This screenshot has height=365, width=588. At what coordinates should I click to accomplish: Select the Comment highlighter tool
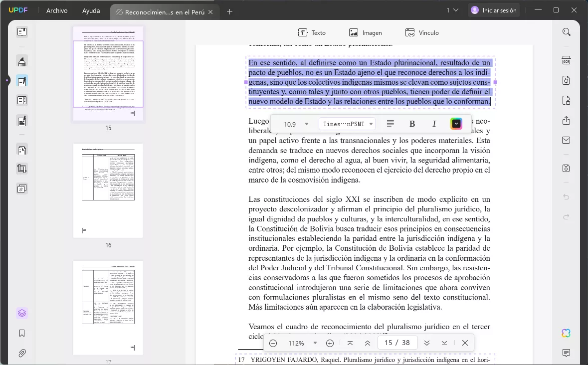click(22, 61)
